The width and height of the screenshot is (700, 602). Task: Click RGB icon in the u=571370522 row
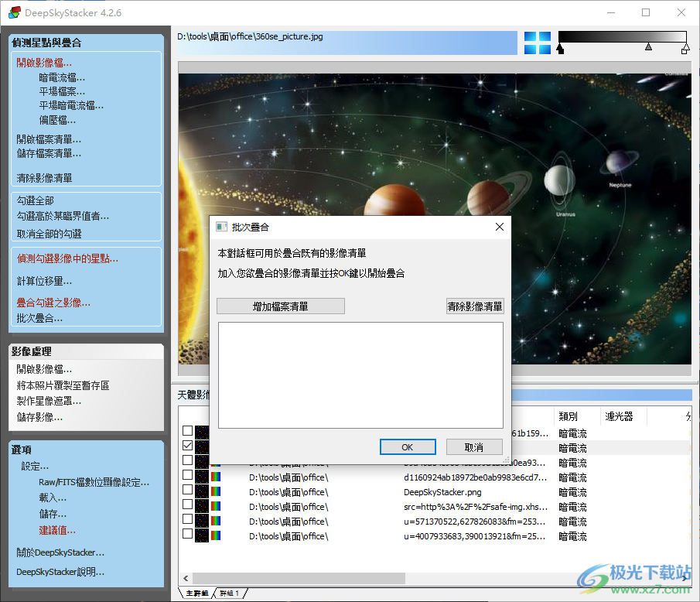pyautogui.click(x=216, y=522)
